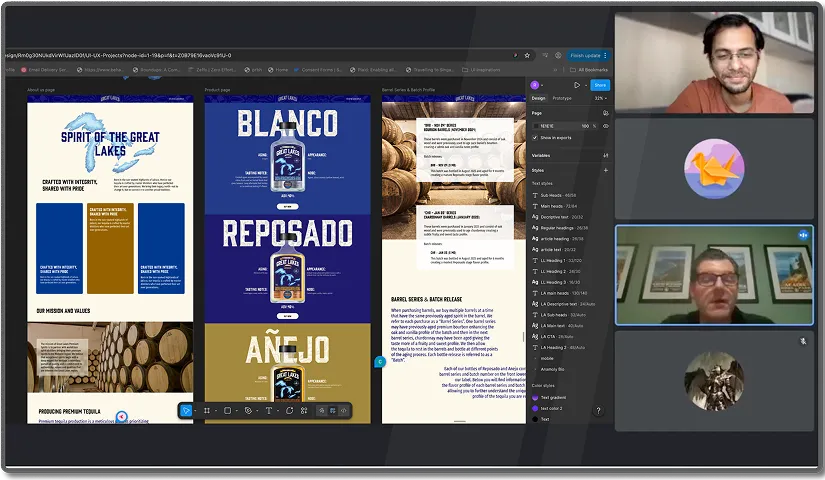The height and width of the screenshot is (480, 825).
Task: Select the Frame tool in bottom toolbar
Action: click(x=207, y=411)
